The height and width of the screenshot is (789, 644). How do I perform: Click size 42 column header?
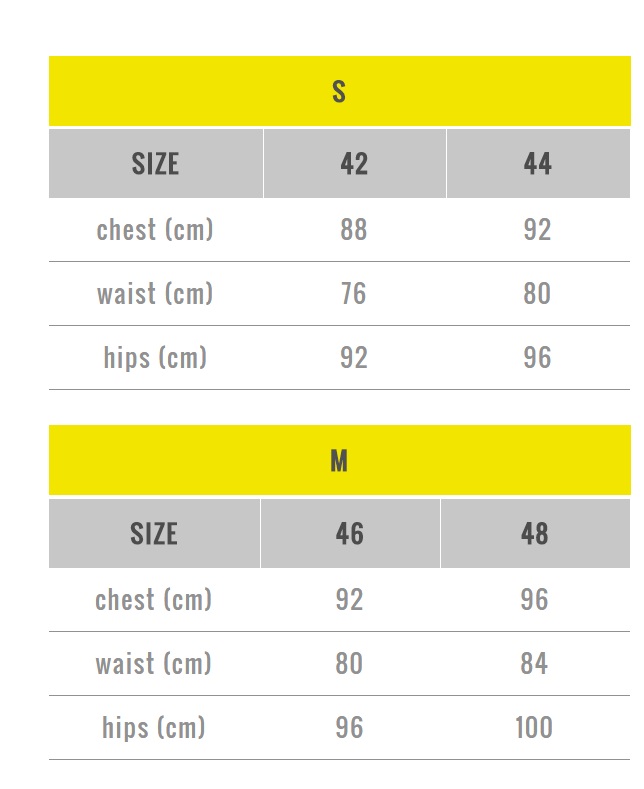[x=354, y=164]
